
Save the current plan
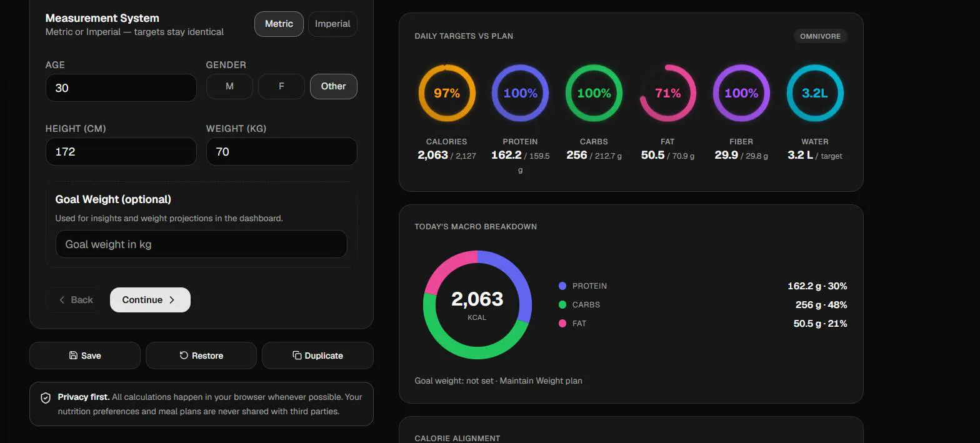point(85,356)
